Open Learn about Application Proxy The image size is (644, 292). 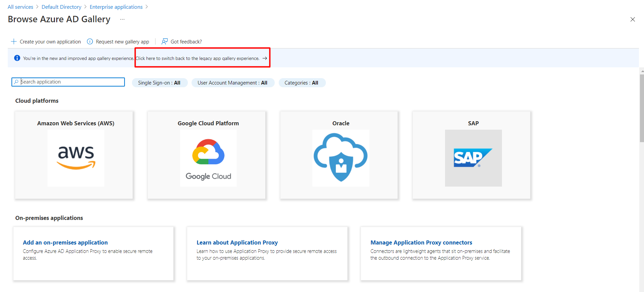tap(237, 242)
